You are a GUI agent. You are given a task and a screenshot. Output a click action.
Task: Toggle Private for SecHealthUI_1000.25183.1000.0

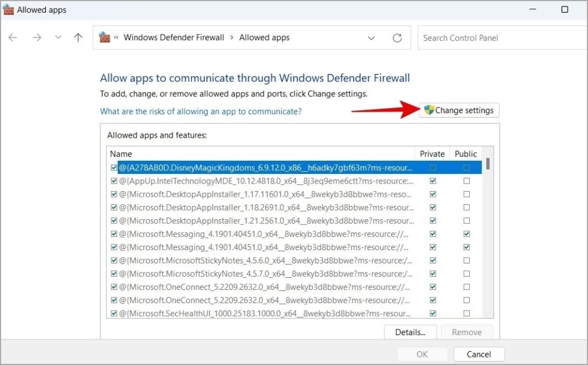(x=433, y=313)
